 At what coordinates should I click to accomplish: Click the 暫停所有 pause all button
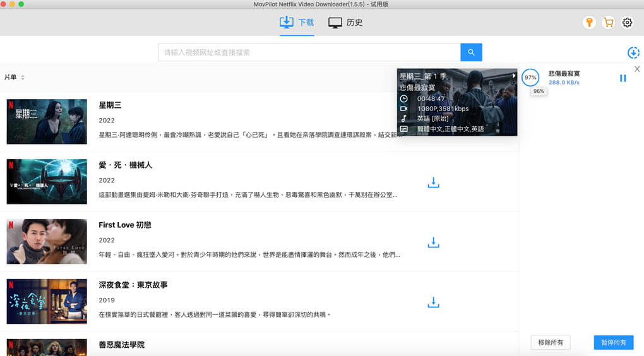point(614,343)
